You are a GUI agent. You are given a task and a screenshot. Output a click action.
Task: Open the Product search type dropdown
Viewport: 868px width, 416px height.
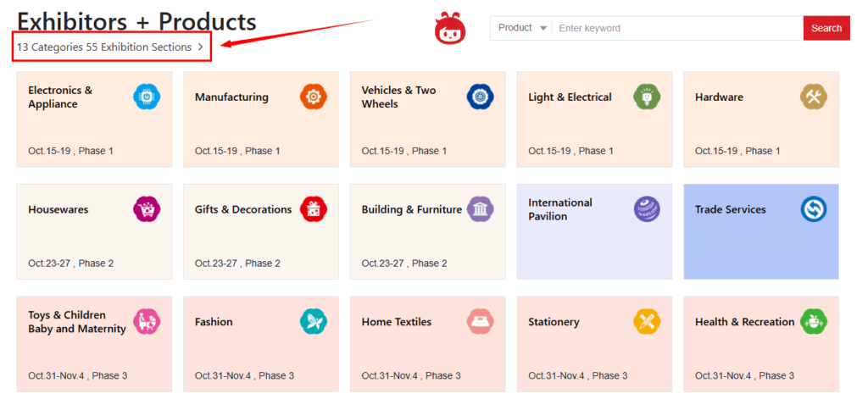[522, 28]
